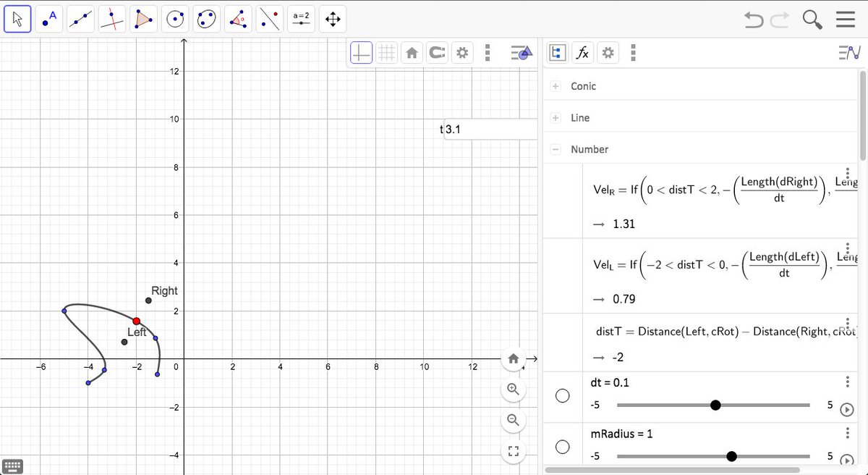
Task: Click the algebra panel vertical scrollbar
Action: tap(862, 114)
